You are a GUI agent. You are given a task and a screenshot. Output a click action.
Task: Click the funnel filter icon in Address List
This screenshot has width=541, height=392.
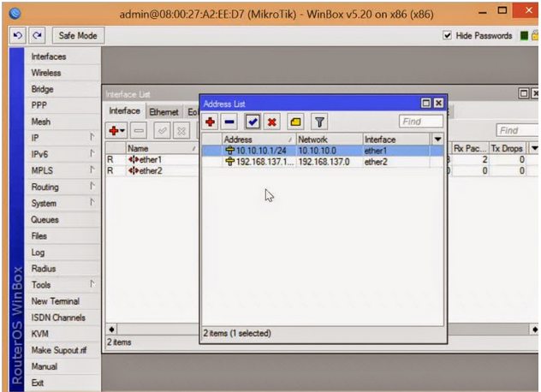[x=319, y=122]
